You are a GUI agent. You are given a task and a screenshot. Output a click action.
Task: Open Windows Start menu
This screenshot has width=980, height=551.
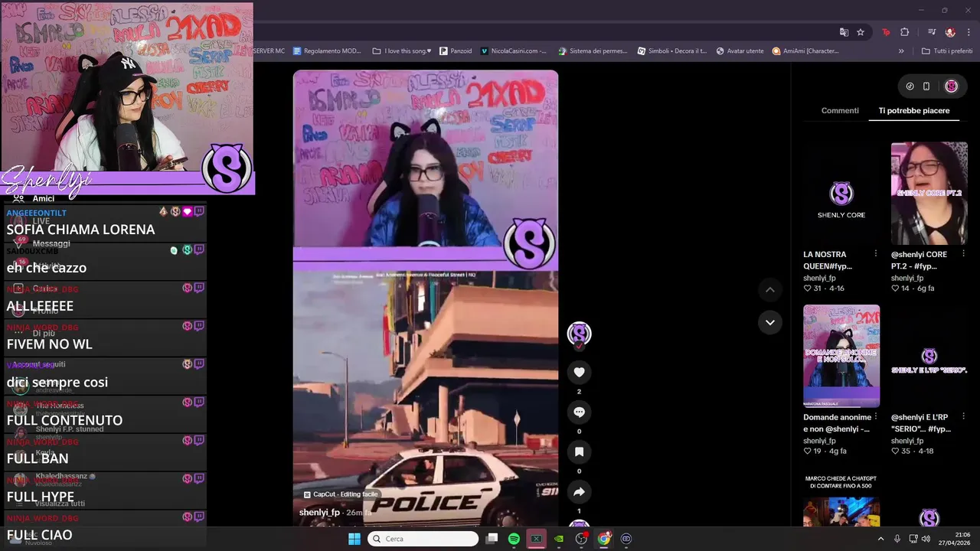(x=354, y=539)
